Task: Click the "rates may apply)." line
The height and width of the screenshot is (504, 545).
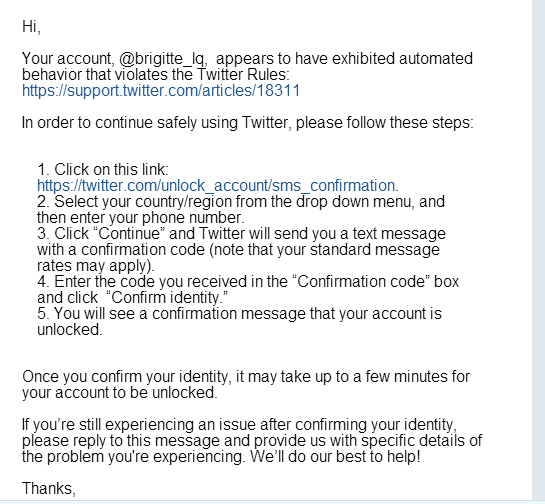Action: click(96, 266)
